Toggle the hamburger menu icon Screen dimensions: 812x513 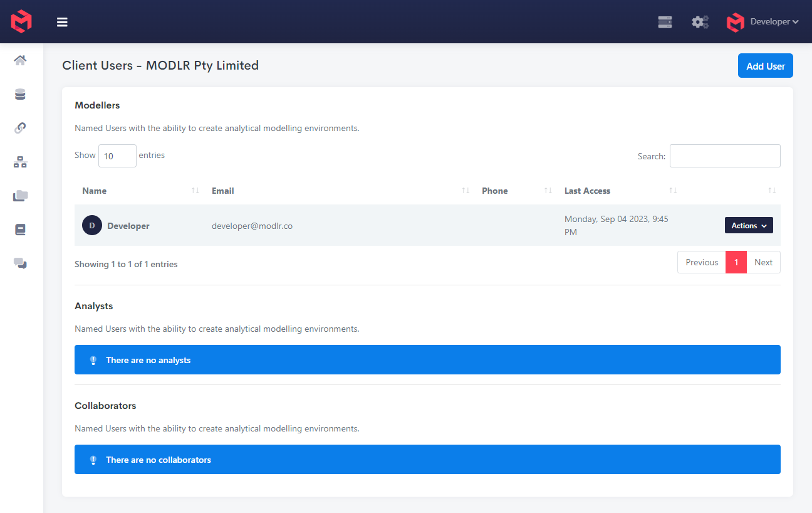point(62,22)
